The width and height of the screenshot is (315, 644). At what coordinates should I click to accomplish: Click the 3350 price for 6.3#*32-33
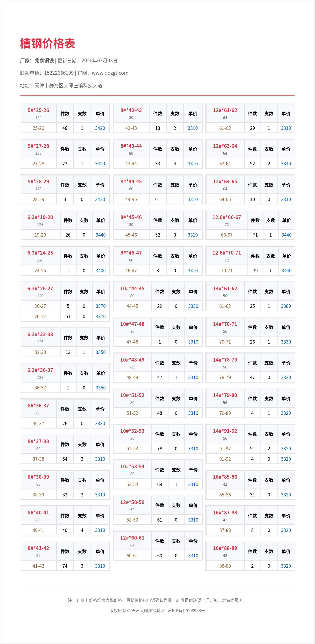(x=101, y=352)
